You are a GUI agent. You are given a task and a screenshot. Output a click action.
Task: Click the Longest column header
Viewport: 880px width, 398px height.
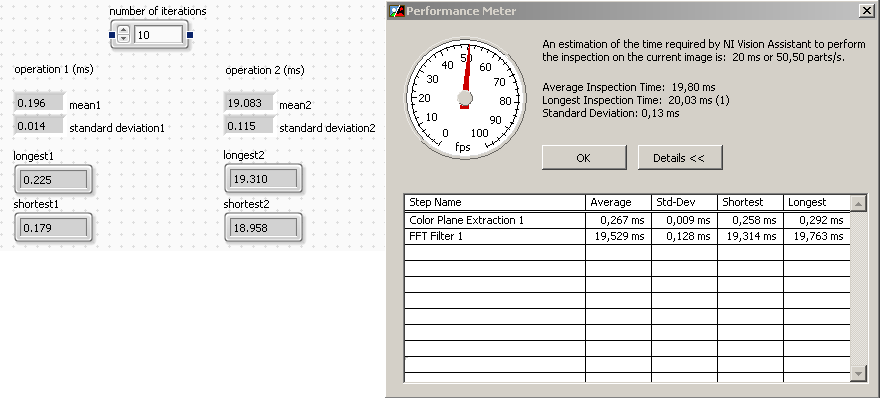point(817,203)
